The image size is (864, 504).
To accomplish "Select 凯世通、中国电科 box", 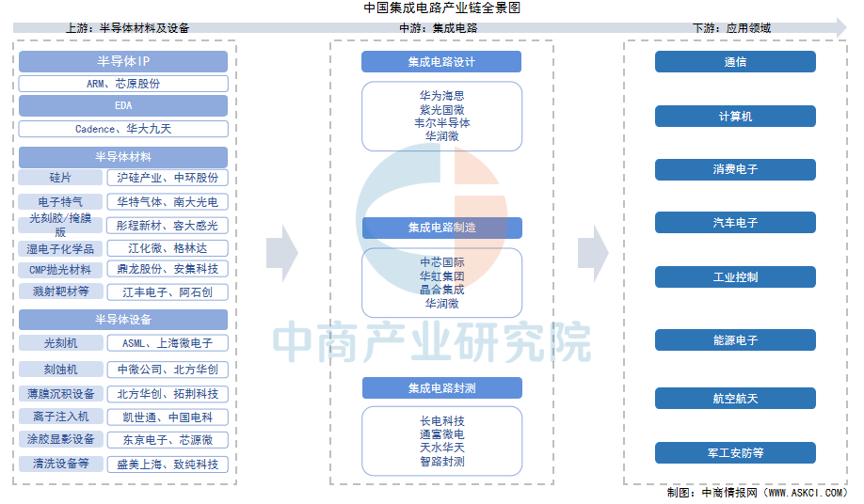I will click(168, 417).
